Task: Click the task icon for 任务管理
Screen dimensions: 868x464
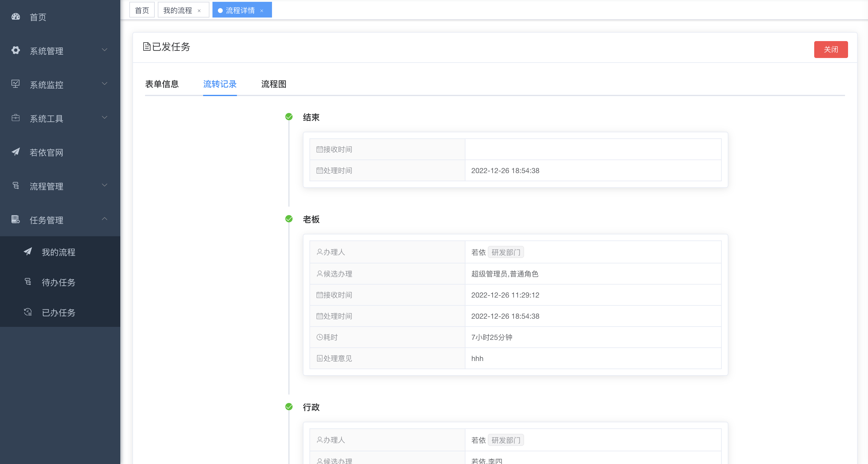Action: tap(15, 220)
